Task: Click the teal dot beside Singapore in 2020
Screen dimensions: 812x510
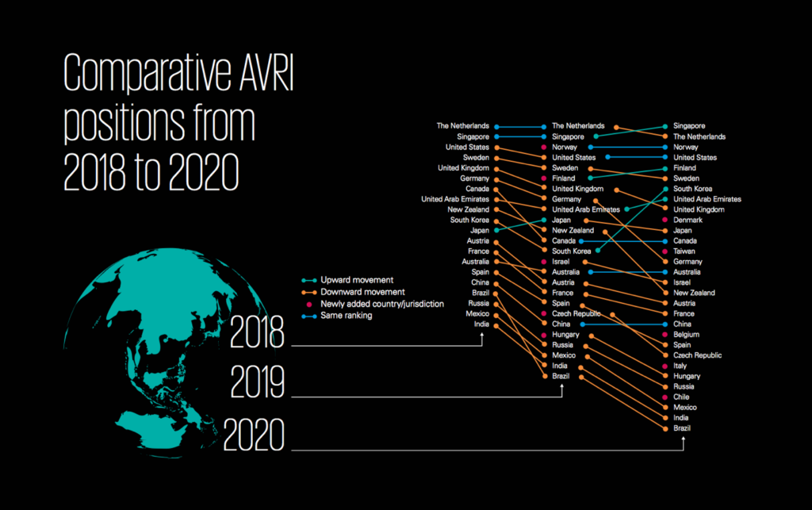Action: click(x=665, y=126)
